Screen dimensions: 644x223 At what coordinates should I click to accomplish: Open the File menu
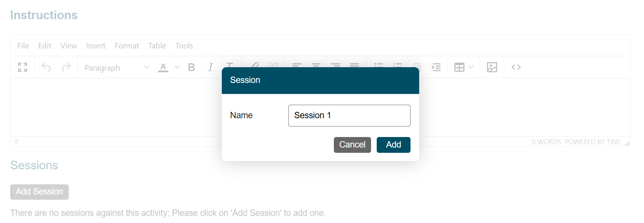pos(23,46)
